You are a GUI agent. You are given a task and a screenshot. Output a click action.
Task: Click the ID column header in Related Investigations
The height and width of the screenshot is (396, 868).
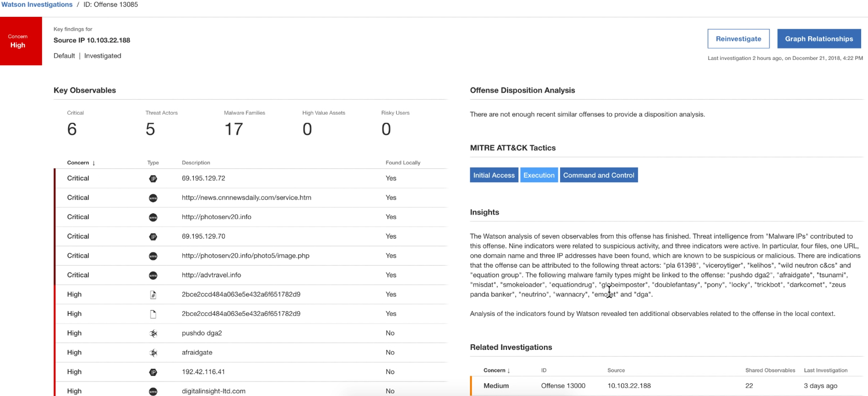point(544,370)
